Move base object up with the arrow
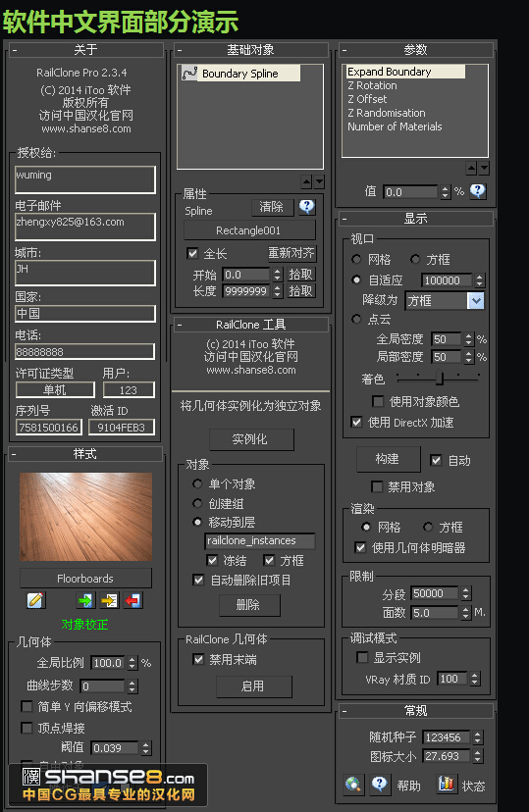This screenshot has height=812, width=529. pos(306,181)
